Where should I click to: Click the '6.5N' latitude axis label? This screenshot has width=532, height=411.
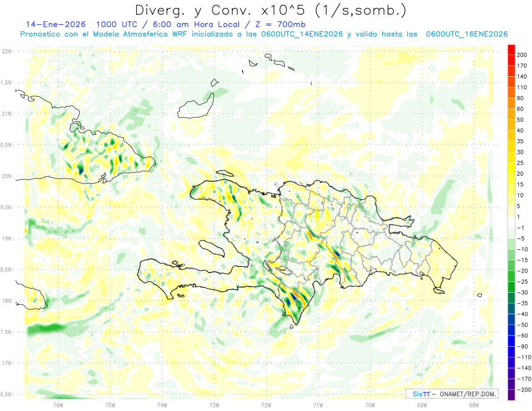pyautogui.click(x=6, y=394)
